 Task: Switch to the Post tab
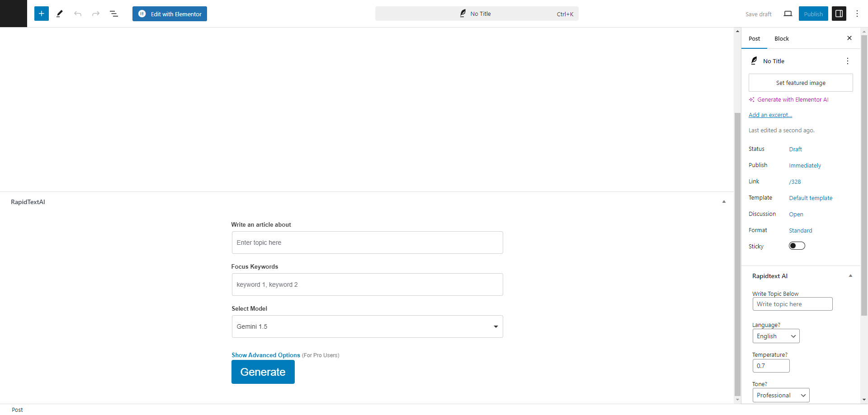click(754, 38)
